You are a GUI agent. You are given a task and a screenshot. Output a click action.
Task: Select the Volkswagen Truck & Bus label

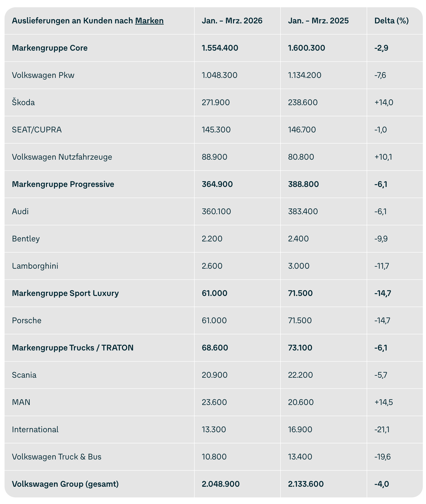coord(57,457)
